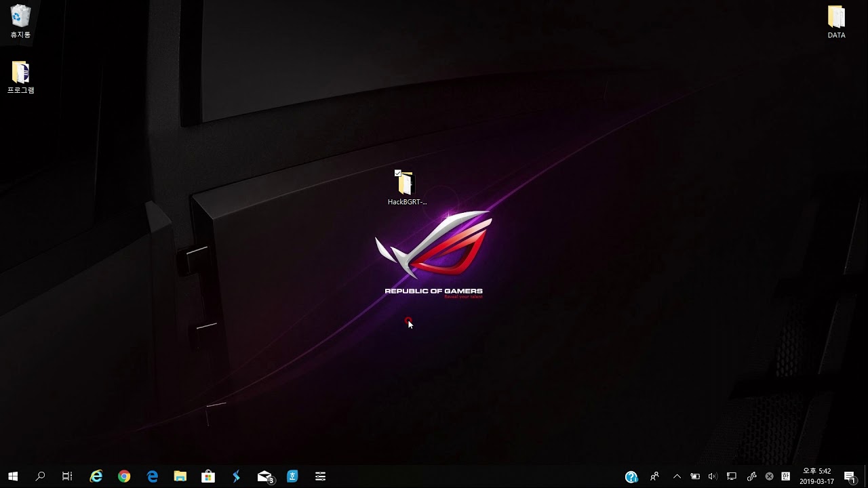
Task: Open the Windows Start menu
Action: click(x=12, y=476)
